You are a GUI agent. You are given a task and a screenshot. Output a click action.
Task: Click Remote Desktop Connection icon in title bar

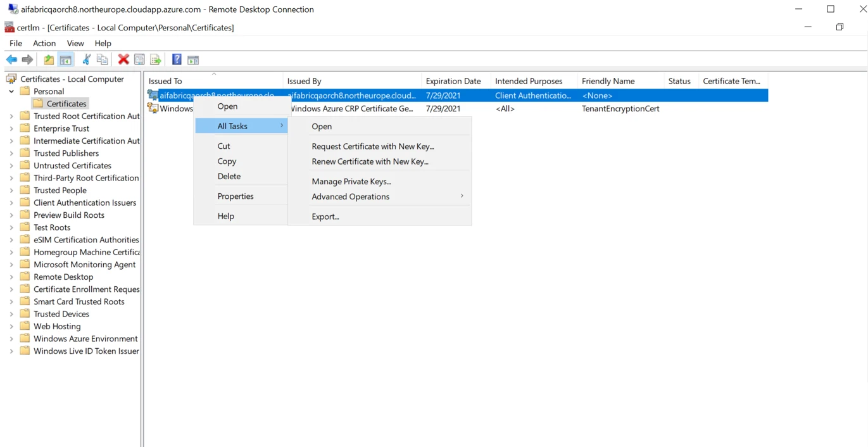(13, 9)
